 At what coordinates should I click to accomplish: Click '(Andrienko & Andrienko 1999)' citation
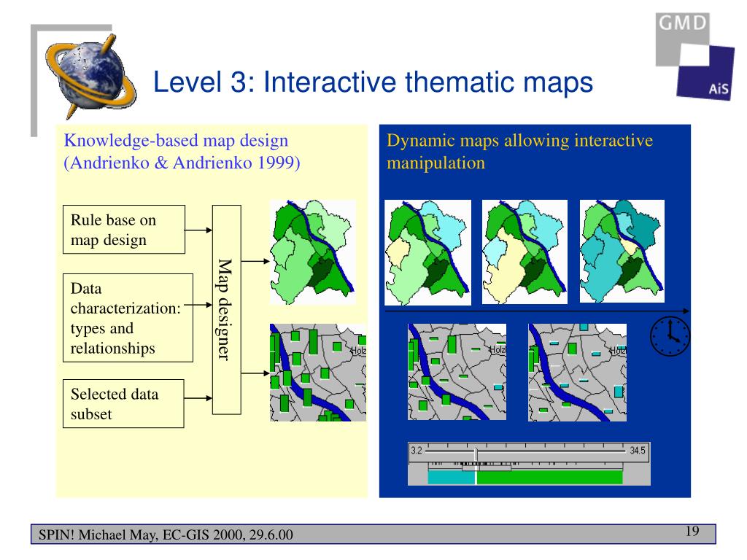click(x=182, y=163)
